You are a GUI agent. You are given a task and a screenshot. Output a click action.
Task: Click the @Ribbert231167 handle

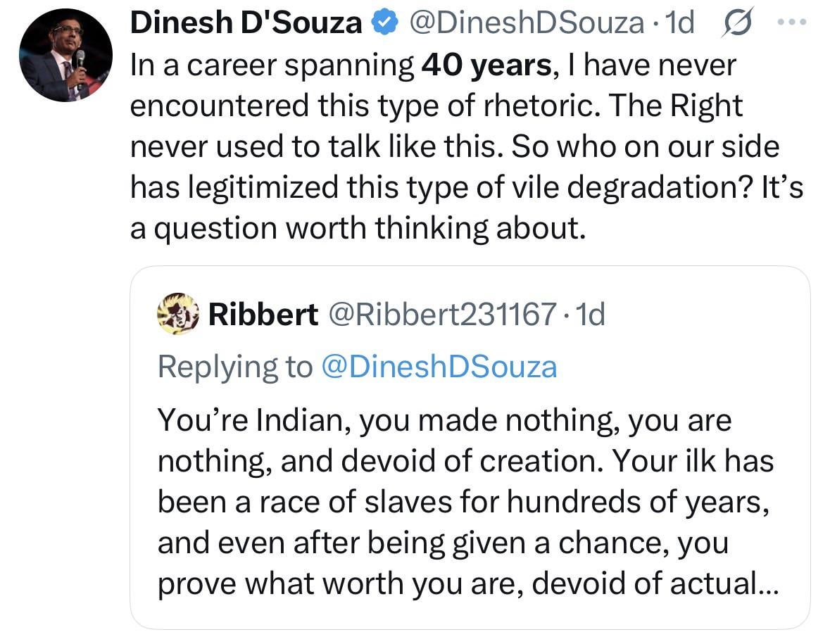[x=443, y=315]
